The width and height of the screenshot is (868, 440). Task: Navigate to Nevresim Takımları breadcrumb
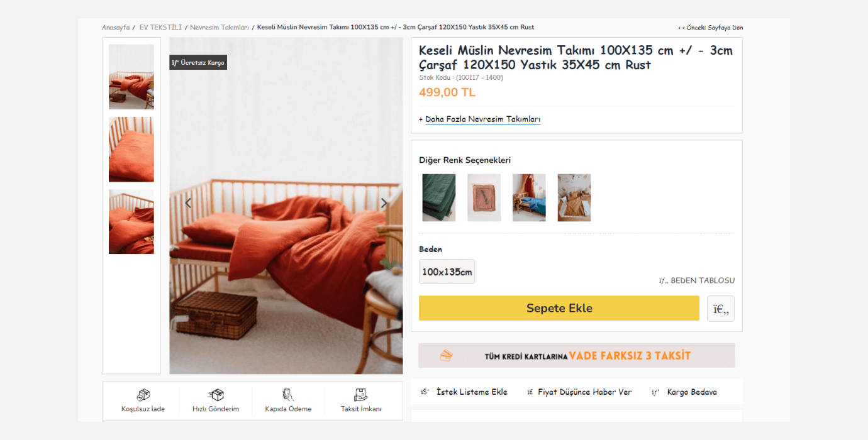[x=220, y=28]
